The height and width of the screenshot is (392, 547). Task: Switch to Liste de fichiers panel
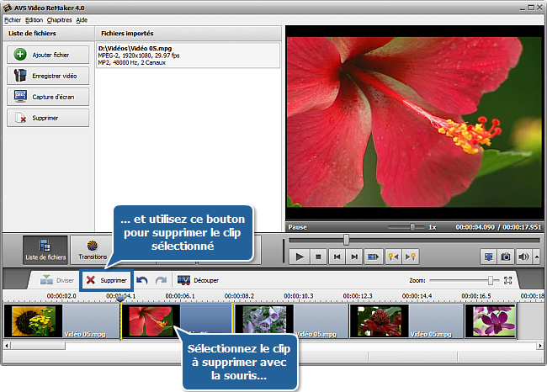point(45,249)
